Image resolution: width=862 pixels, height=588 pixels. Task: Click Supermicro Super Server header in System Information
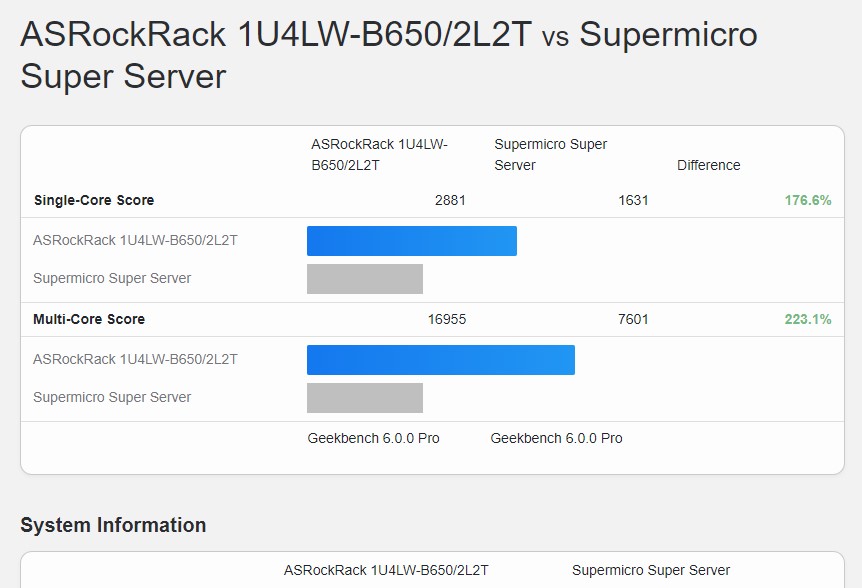(x=651, y=570)
